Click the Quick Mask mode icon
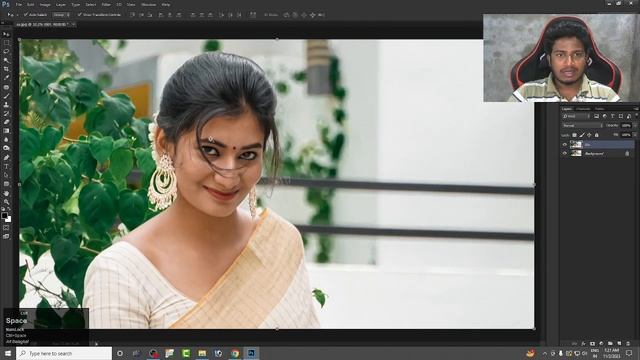Image resolution: width=640 pixels, height=360 pixels. [x=6, y=228]
